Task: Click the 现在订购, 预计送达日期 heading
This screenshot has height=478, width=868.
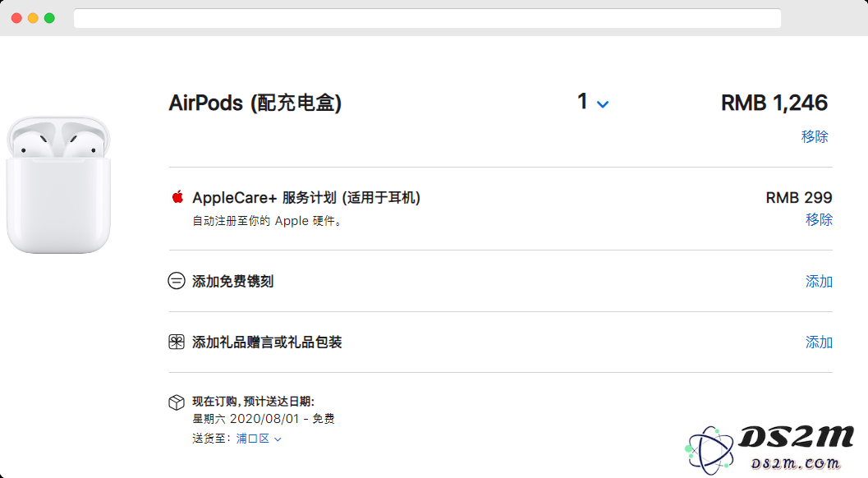Action: coord(254,402)
